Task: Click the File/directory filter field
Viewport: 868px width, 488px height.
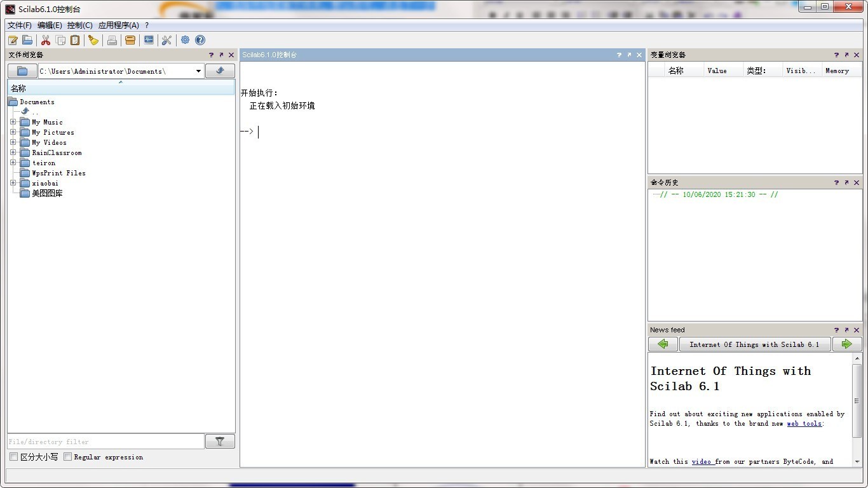Action: point(105,442)
